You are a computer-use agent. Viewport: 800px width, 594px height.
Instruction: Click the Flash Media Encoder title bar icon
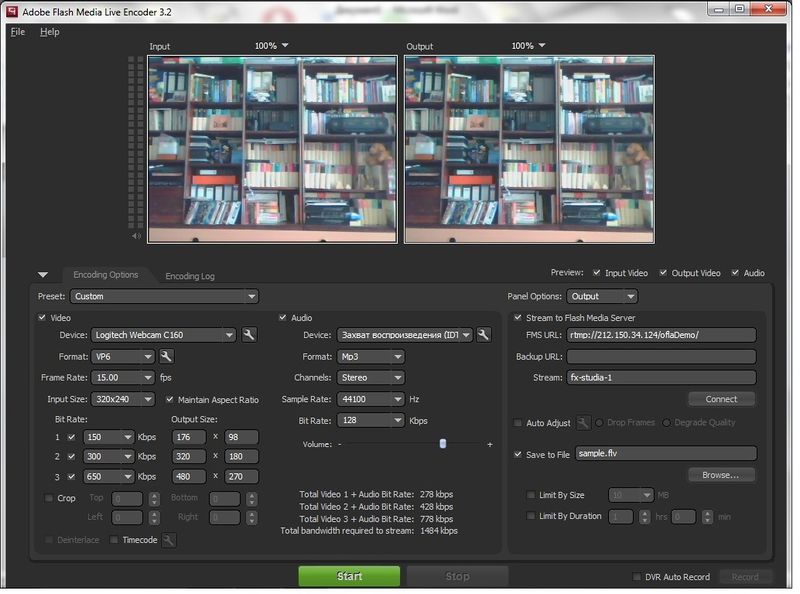point(12,11)
